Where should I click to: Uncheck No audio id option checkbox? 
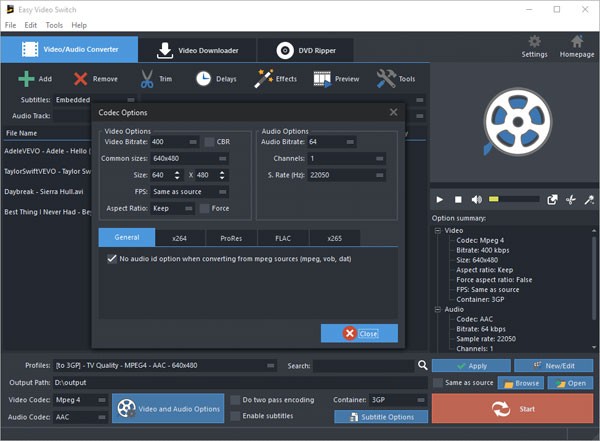[x=112, y=258]
